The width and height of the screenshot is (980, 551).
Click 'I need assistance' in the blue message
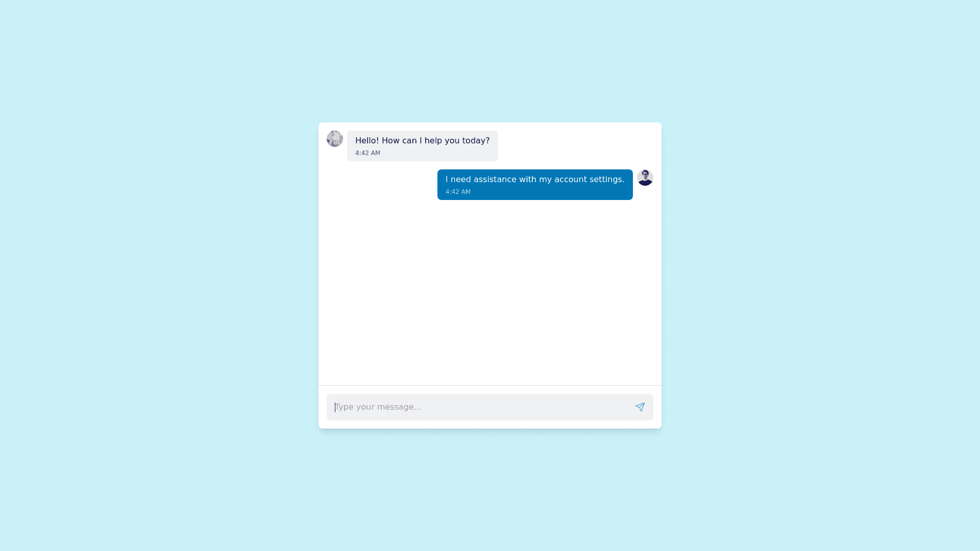[481, 180]
